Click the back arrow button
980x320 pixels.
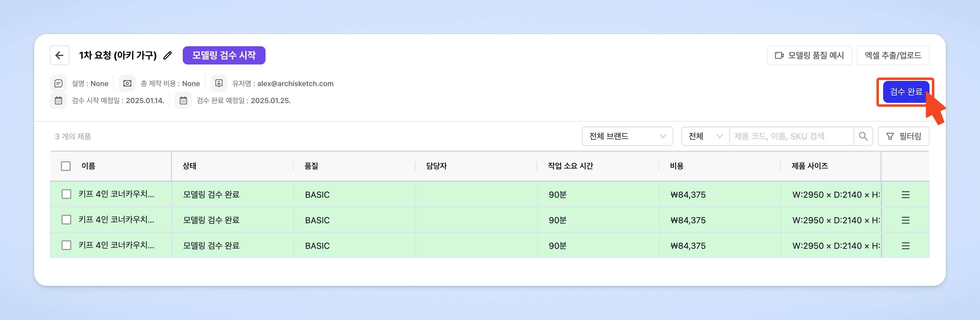click(60, 55)
